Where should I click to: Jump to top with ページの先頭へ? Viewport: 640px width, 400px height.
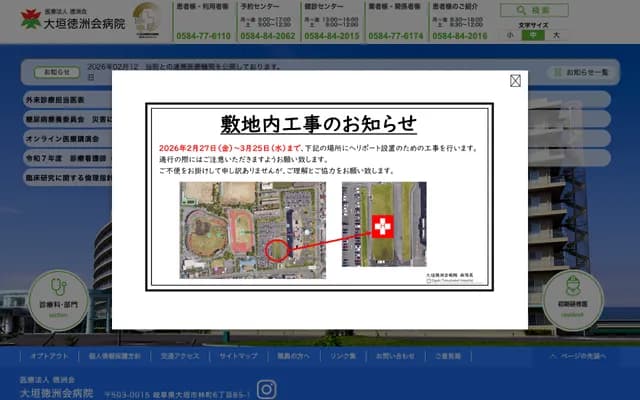[x=584, y=356]
